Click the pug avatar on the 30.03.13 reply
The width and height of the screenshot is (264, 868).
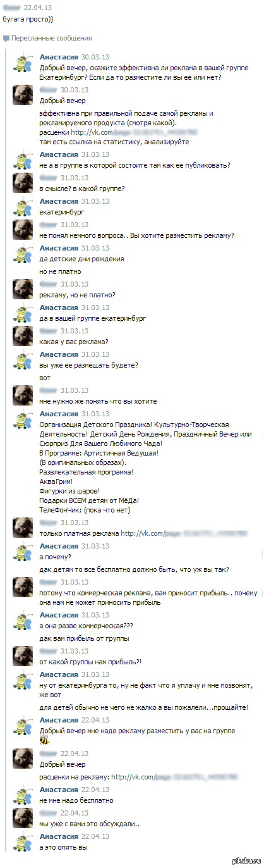pyautogui.click(x=23, y=94)
